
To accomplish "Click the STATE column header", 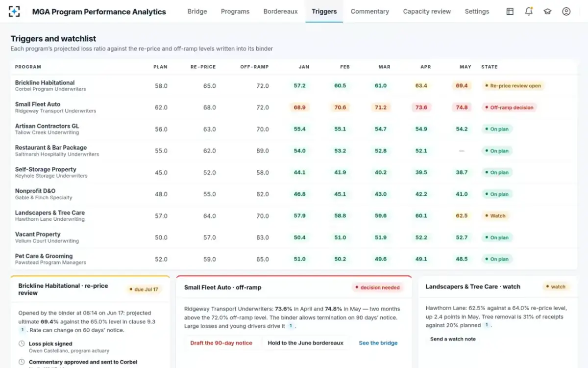I will click(490, 67).
